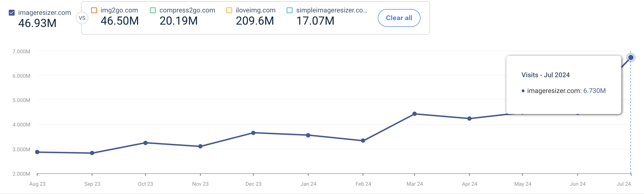Toggle the simpleimageresizer.com checkbox
The width and height of the screenshot is (644, 196).
290,10
